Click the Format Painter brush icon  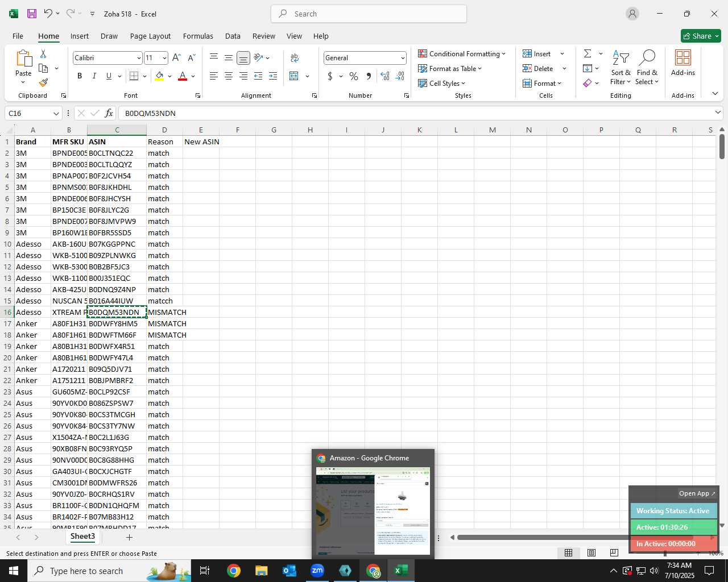43,82
